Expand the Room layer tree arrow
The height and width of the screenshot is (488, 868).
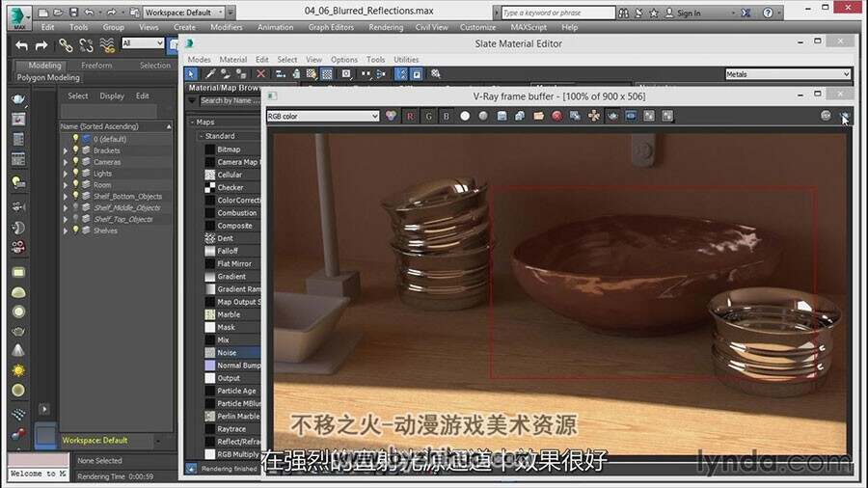tap(66, 185)
